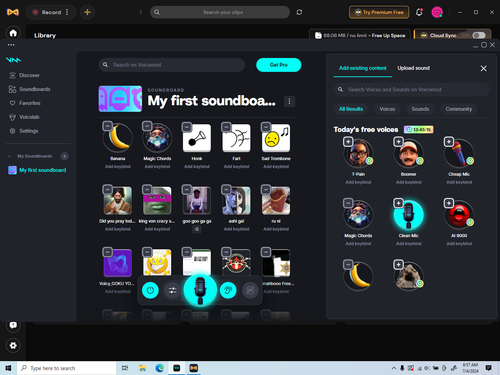
Task: Select the Voices filter
Action: point(387,109)
